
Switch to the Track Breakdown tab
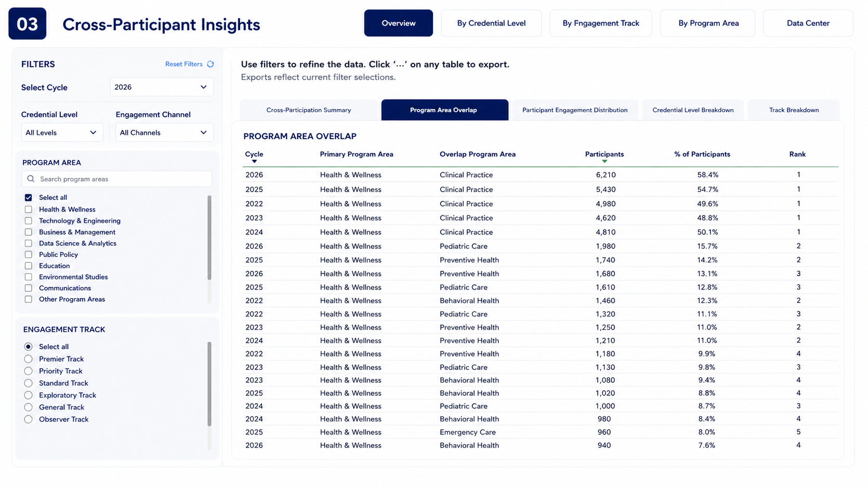794,110
